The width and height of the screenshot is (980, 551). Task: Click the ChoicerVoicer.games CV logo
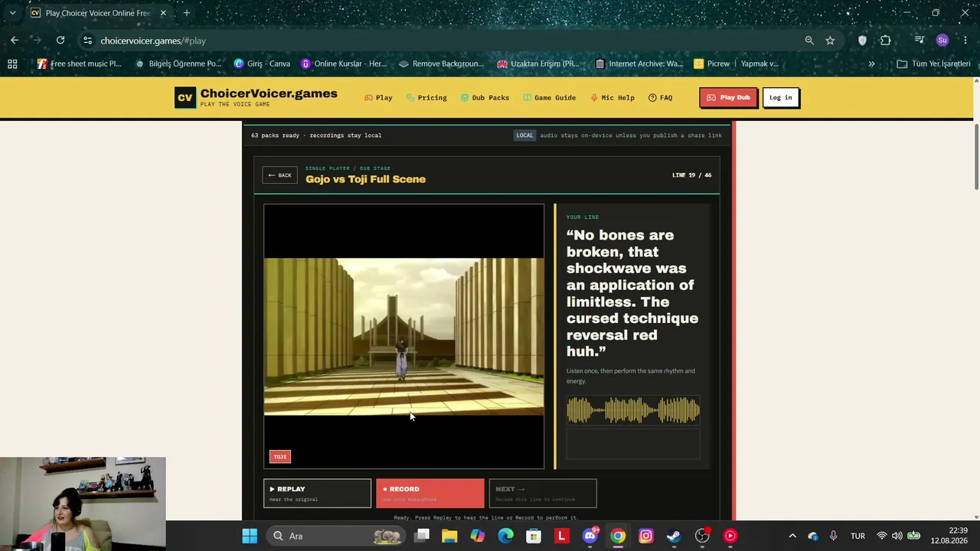coord(185,98)
